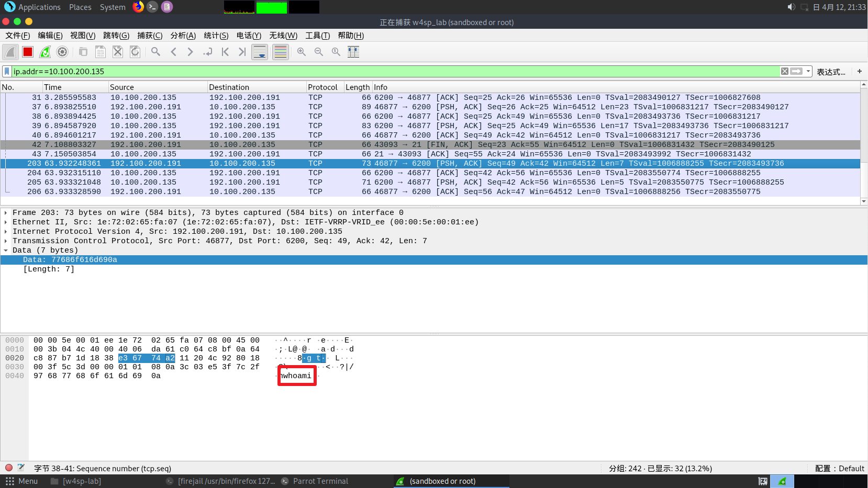Jump to the first packet
868x488 pixels.
(225, 52)
